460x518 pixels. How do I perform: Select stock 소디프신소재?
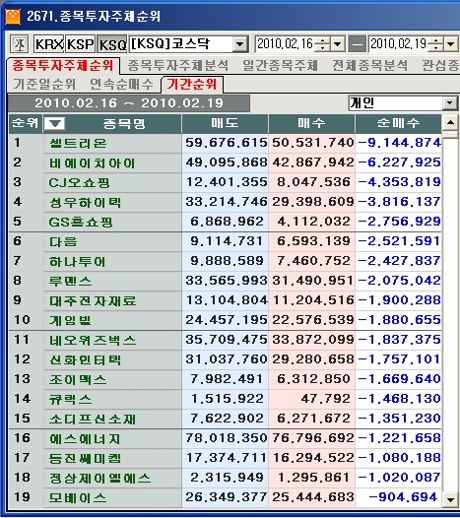tap(92, 419)
